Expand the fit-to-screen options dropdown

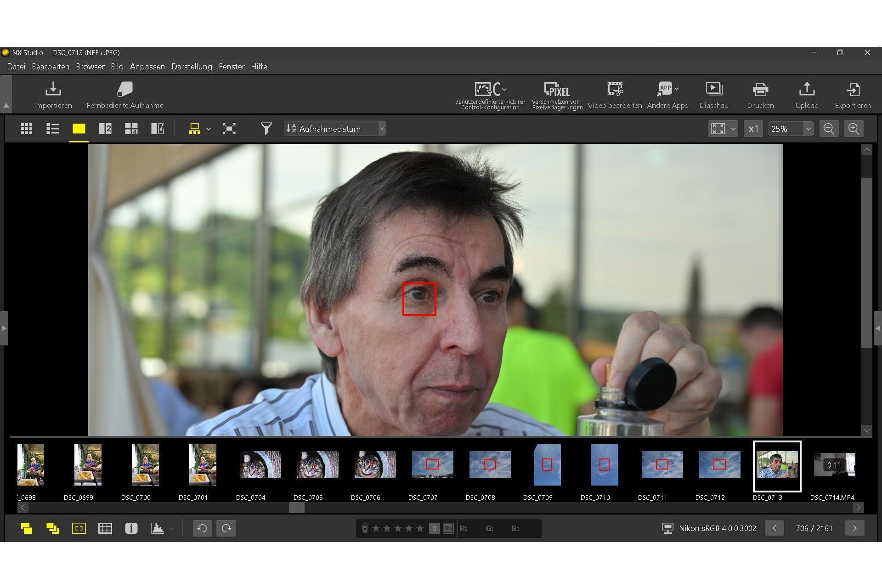click(x=733, y=129)
